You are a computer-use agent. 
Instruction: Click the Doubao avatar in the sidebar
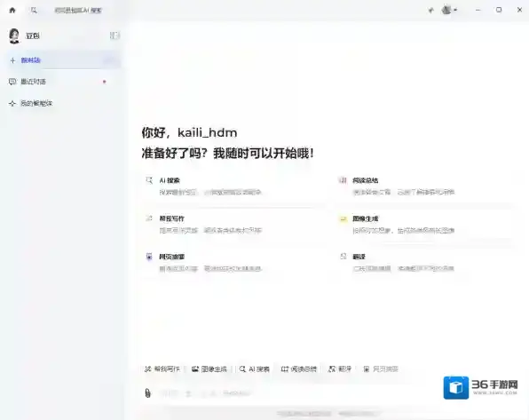[x=14, y=36]
